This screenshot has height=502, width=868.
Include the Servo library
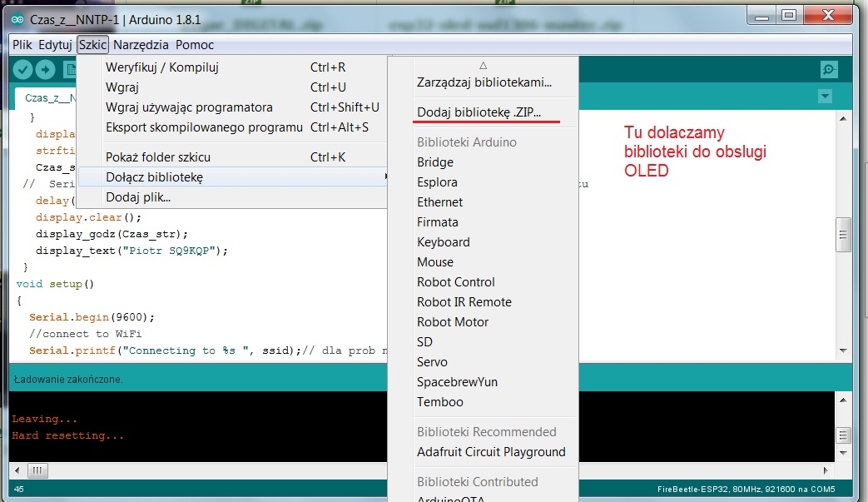[x=484, y=361]
